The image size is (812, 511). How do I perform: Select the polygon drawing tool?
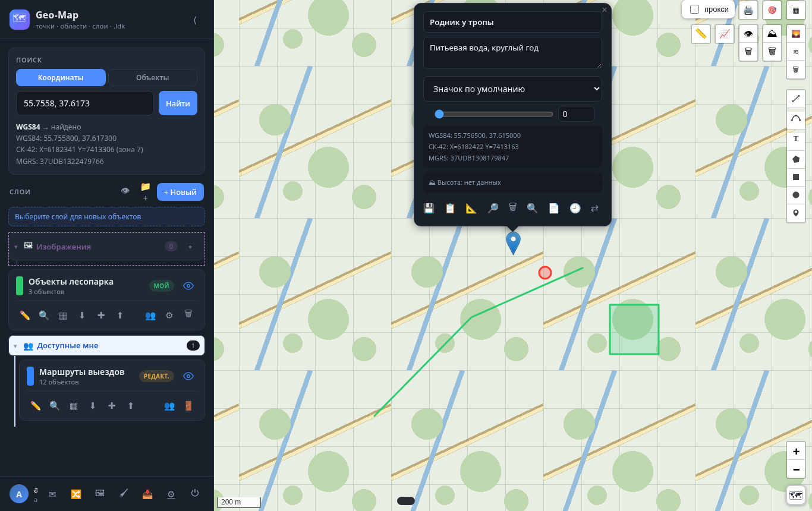pyautogui.click(x=796, y=159)
